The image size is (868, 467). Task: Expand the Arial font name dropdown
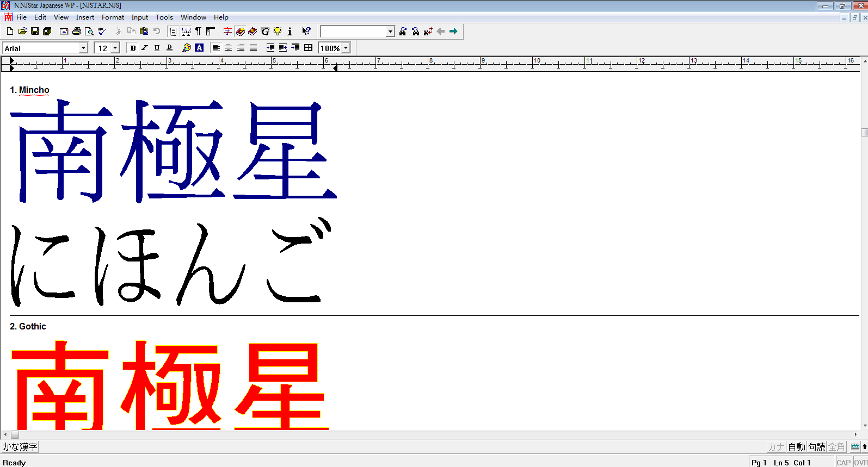(83, 48)
